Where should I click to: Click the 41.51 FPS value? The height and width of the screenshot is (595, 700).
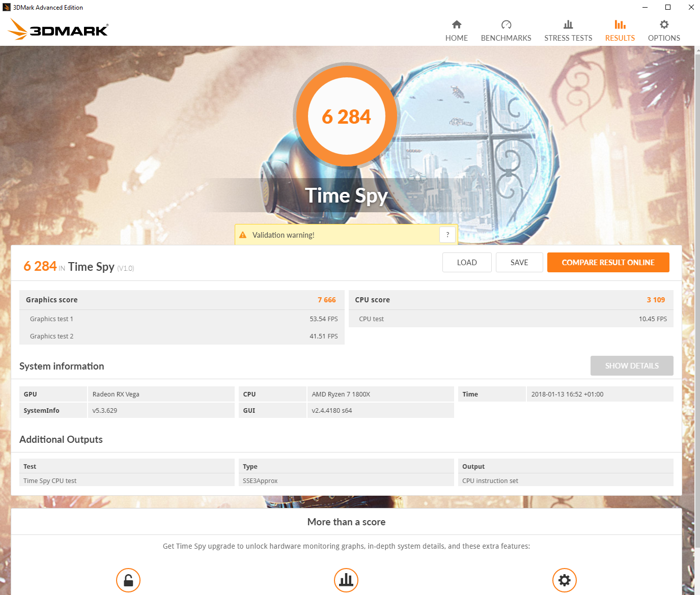click(x=324, y=336)
